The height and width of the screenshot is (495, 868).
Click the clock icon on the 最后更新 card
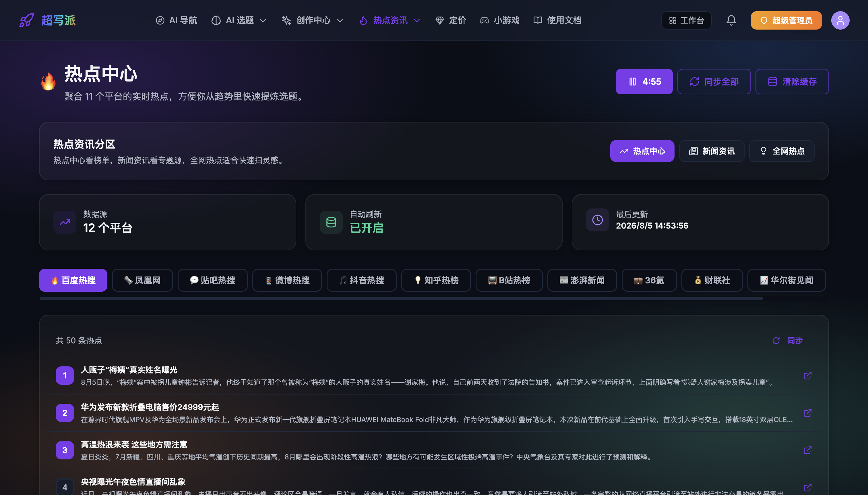point(598,220)
